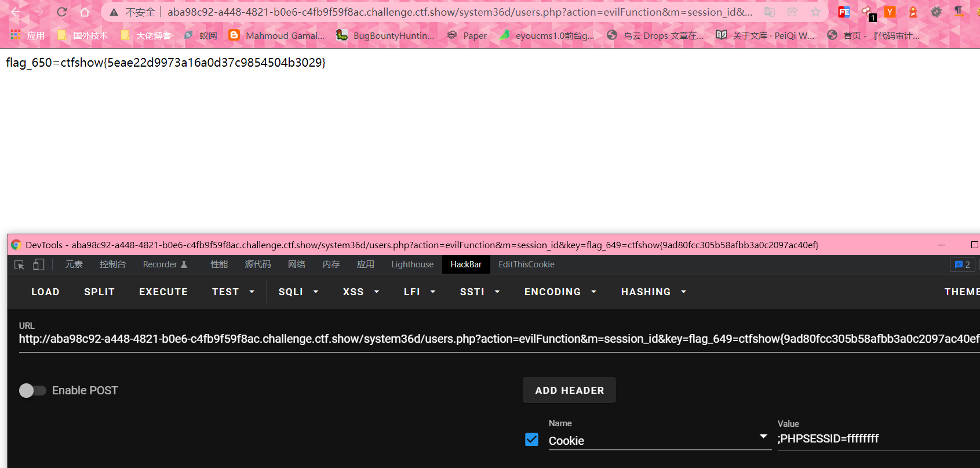Click the browser address bar URL
This screenshot has height=468, width=980.
click(460, 12)
